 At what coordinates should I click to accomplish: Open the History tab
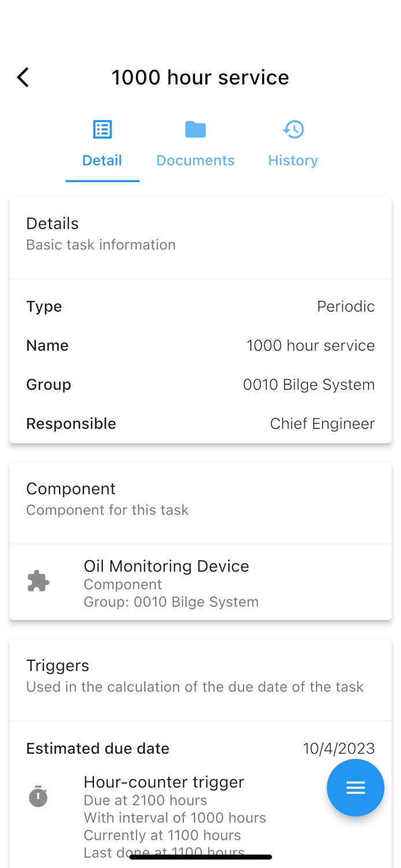pyautogui.click(x=293, y=160)
